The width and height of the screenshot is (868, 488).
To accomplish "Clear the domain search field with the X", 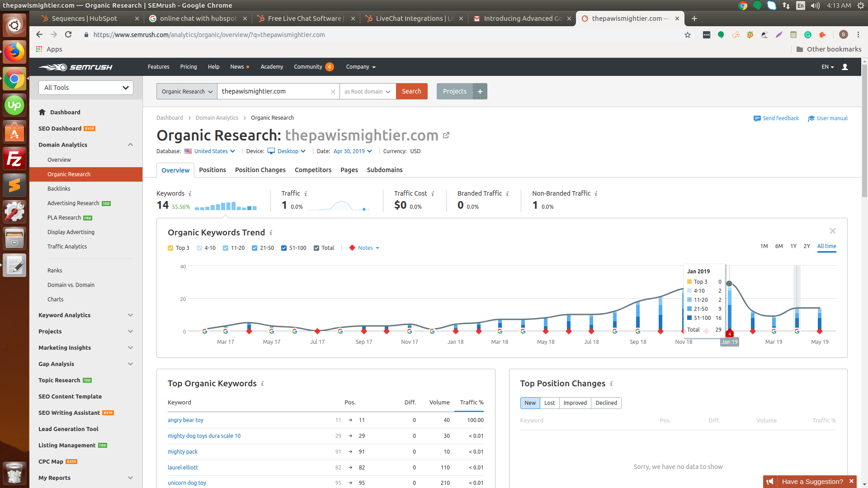I will coord(333,92).
